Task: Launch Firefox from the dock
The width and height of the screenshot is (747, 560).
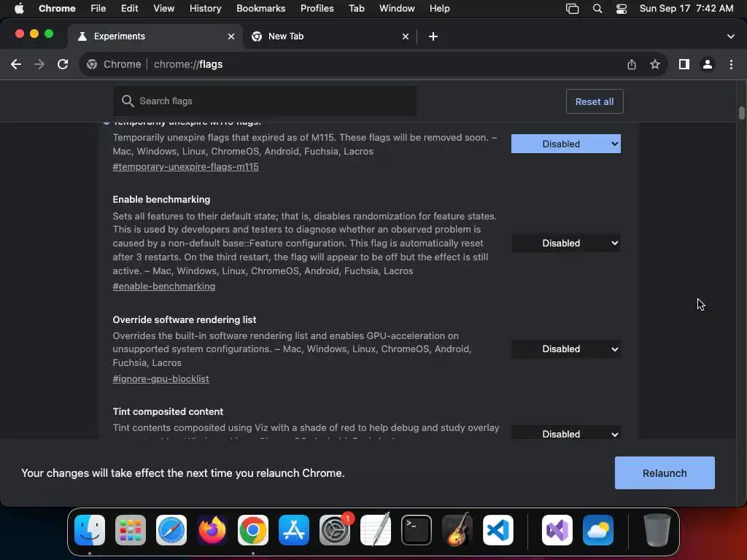Action: pyautogui.click(x=212, y=530)
